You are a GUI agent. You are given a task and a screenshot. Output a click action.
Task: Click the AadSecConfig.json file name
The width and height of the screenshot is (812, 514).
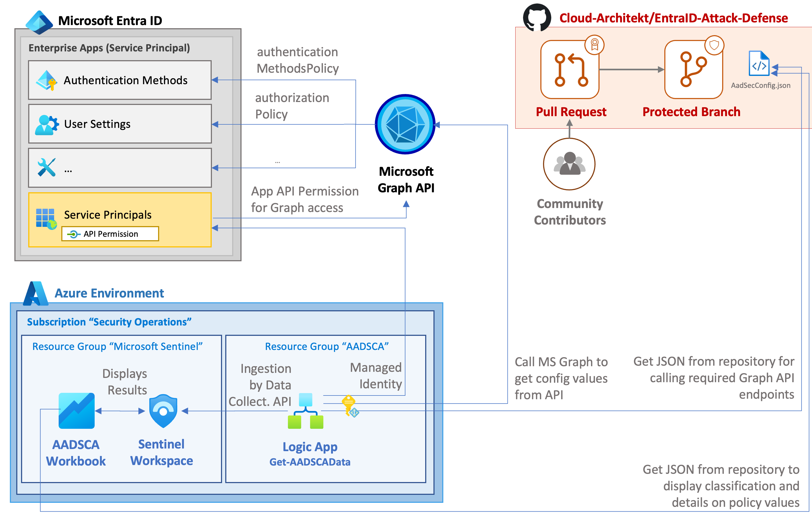pyautogui.click(x=760, y=85)
